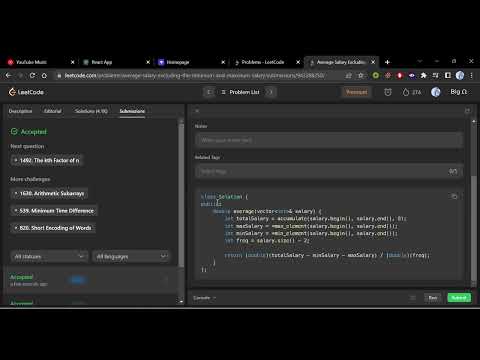This screenshot has height=360, width=480.
Task: Expand the editor panel to fullscreen icon
Action: (x=467, y=111)
